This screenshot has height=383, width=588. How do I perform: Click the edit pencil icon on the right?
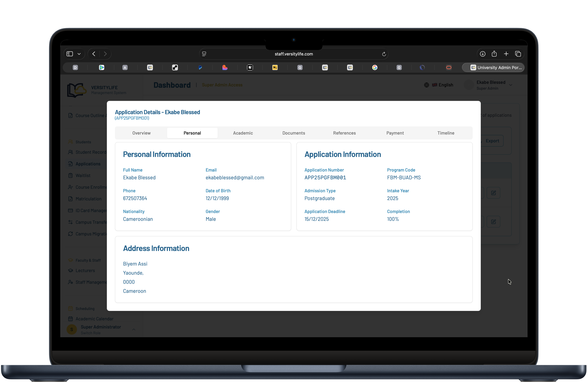(x=494, y=193)
